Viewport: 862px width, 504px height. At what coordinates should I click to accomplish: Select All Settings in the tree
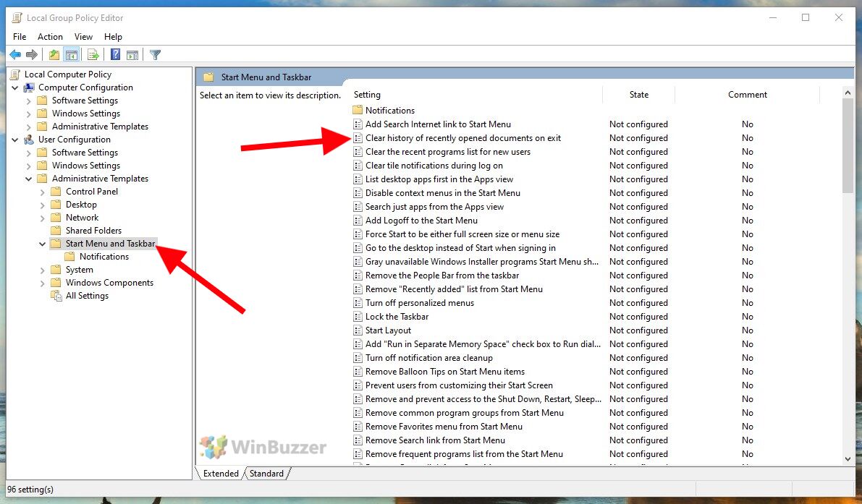point(87,296)
